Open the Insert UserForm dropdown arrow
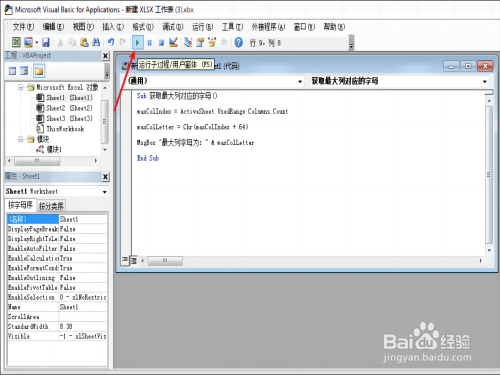 point(36,42)
